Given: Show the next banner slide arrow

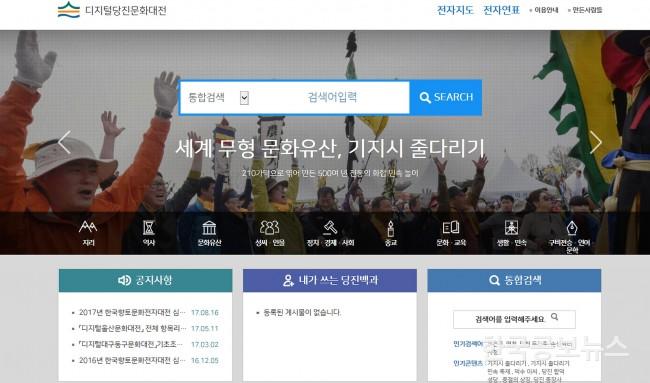Looking at the screenshot, I should (x=596, y=142).
